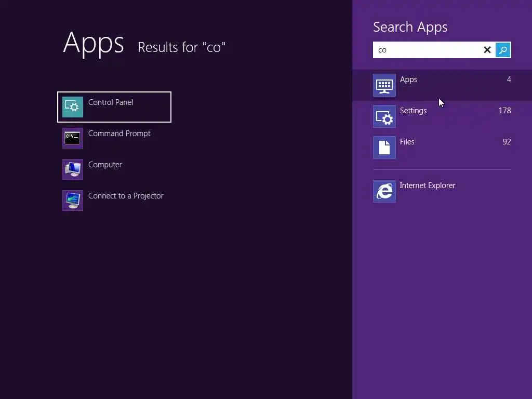This screenshot has height=399, width=532.
Task: Open the Control Panel gear icon
Action: tap(73, 107)
